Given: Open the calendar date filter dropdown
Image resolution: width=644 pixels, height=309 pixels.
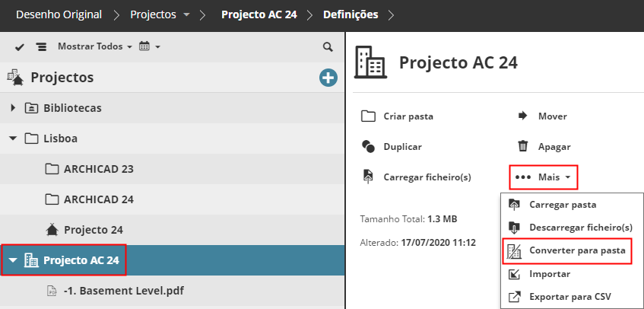Looking at the screenshot, I should (x=149, y=47).
